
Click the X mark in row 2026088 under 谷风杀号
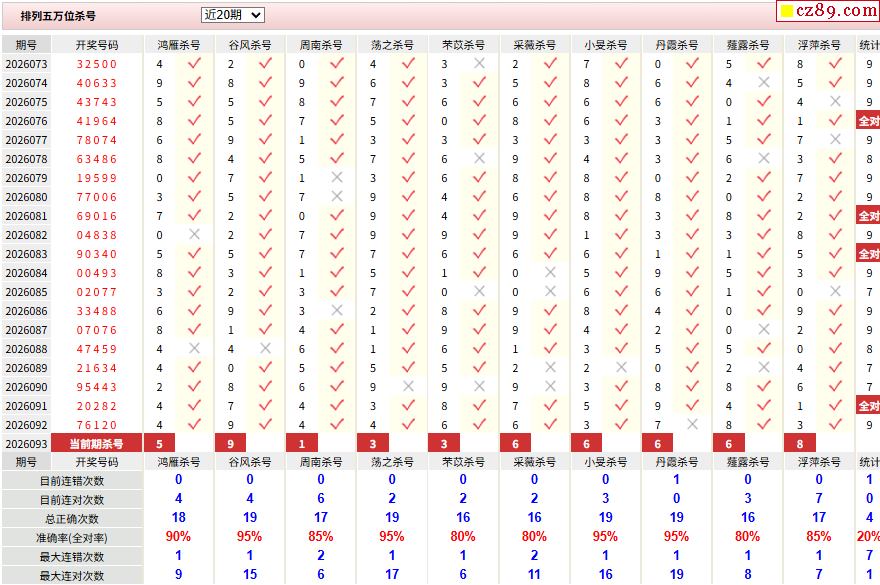(x=265, y=349)
